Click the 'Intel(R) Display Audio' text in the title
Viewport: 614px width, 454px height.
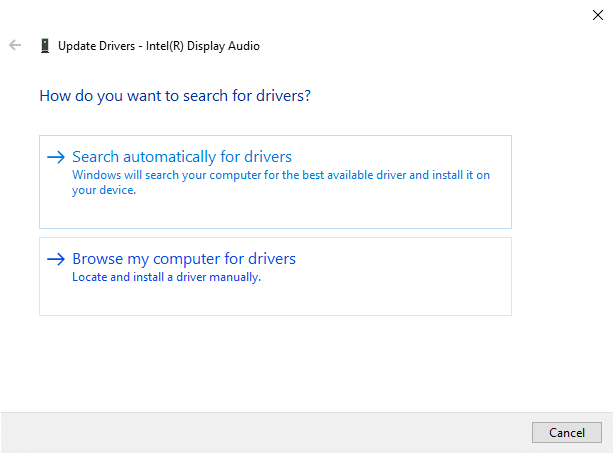click(203, 46)
